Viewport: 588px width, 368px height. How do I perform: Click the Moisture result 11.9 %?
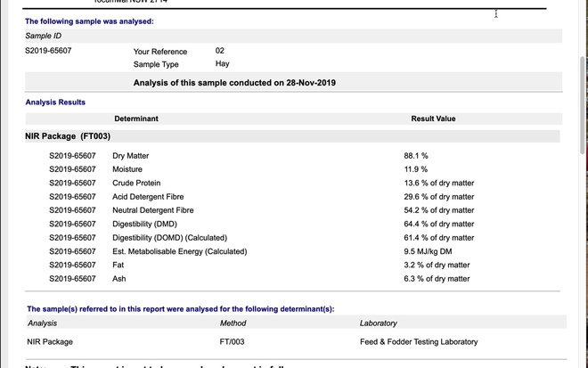[x=416, y=169]
